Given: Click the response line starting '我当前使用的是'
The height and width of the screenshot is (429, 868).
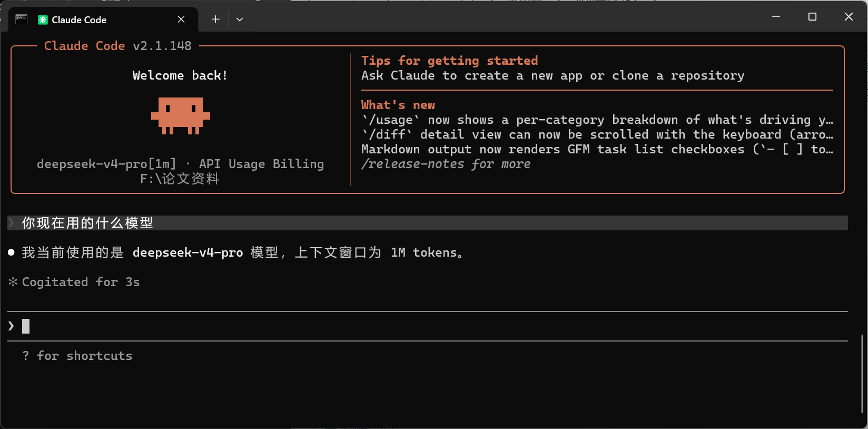Looking at the screenshot, I should point(243,252).
